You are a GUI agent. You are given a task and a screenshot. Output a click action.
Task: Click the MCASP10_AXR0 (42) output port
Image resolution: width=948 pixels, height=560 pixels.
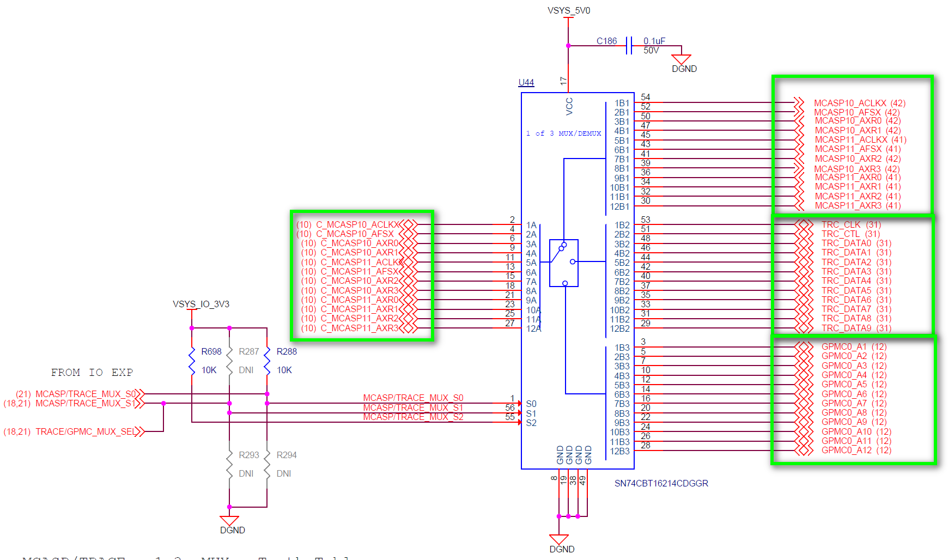tap(848, 120)
